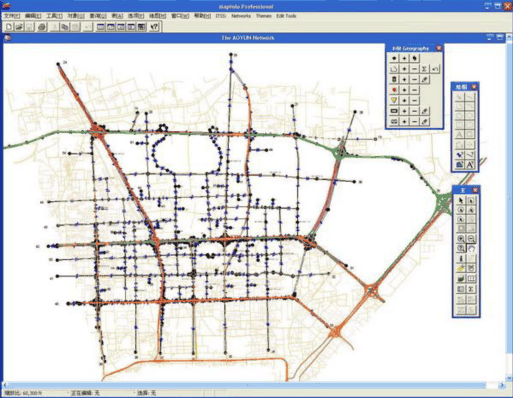Image resolution: width=513 pixels, height=398 pixels.
Task: Select the arrow Select tool in Main toolbar
Action: [x=461, y=200]
